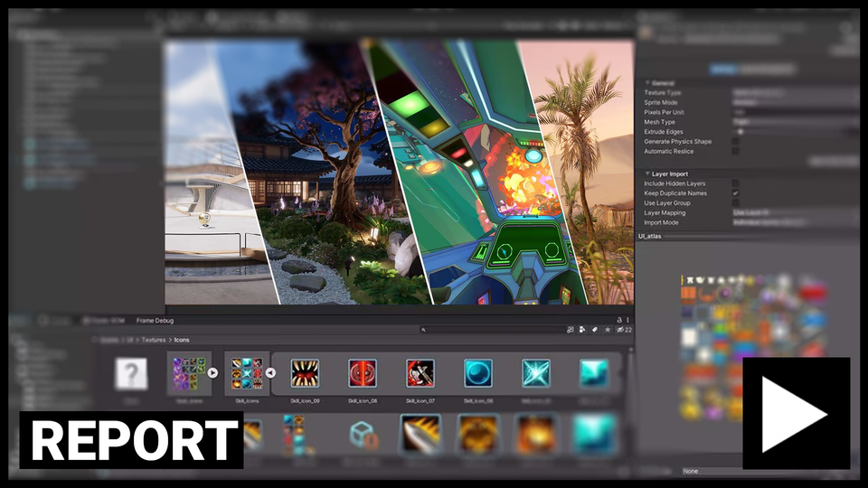Enable Include Hidden Layers checkbox
868x488 pixels.
click(x=735, y=183)
